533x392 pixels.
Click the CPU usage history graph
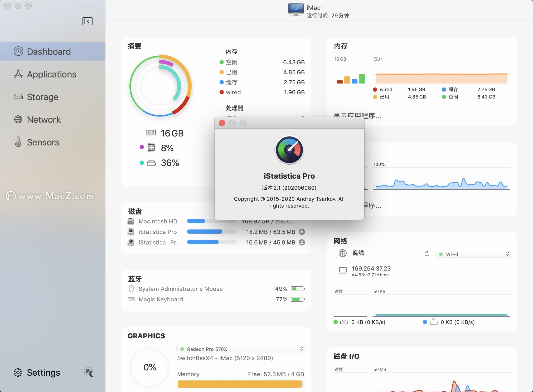click(442, 183)
